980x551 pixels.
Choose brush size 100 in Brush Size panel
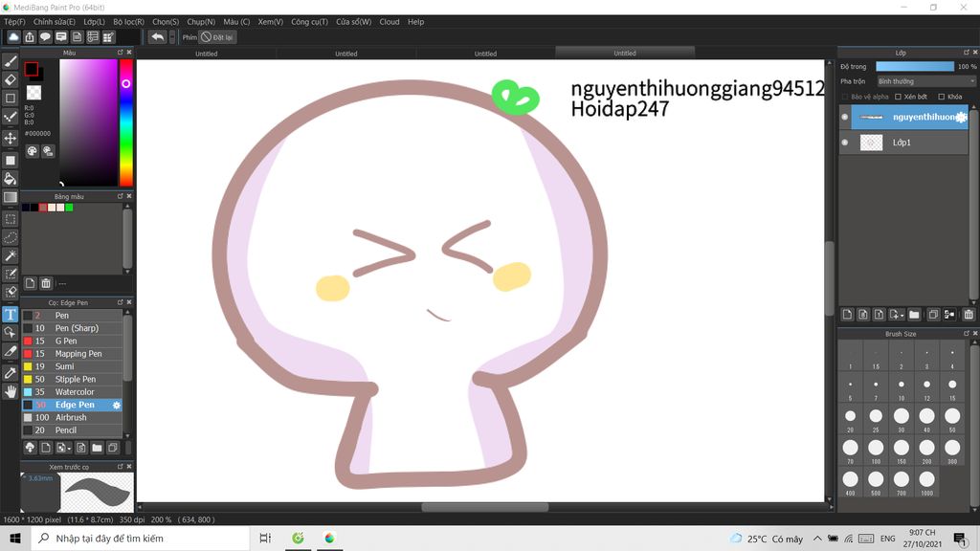click(x=876, y=452)
